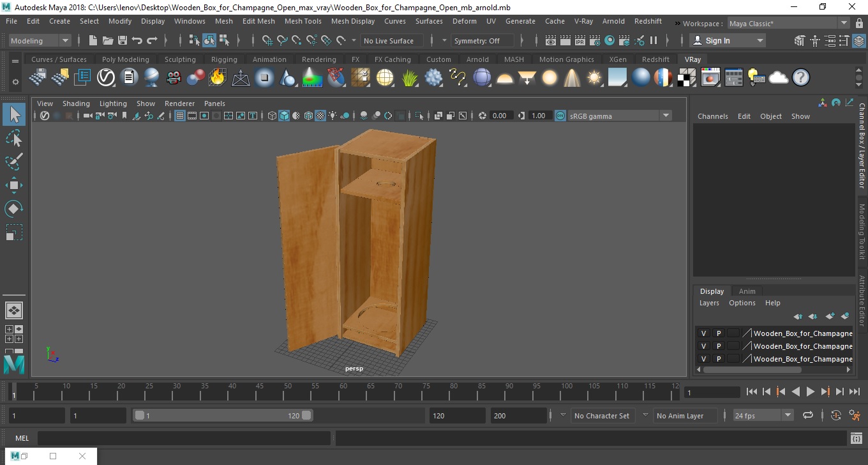Viewport: 868px width, 465px height.
Task: Toggle visibility V of first Wooden_Box layer
Action: [703, 333]
